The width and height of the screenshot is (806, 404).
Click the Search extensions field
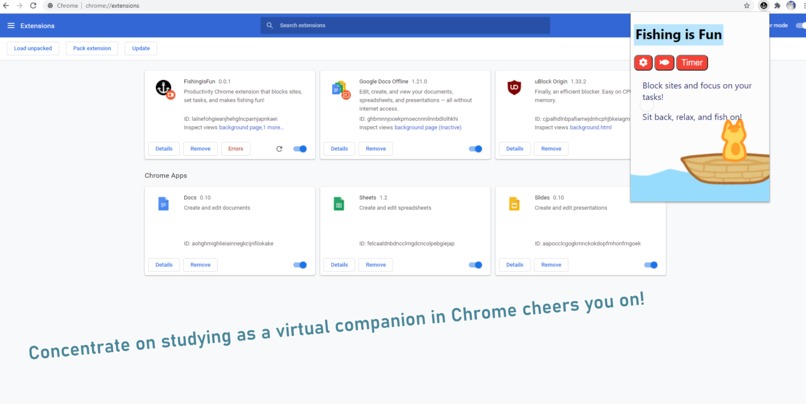pyautogui.click(x=405, y=26)
